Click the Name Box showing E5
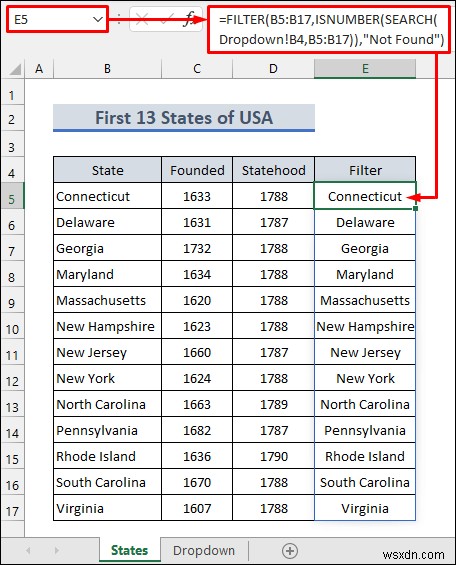The width and height of the screenshot is (456, 565). [57, 19]
